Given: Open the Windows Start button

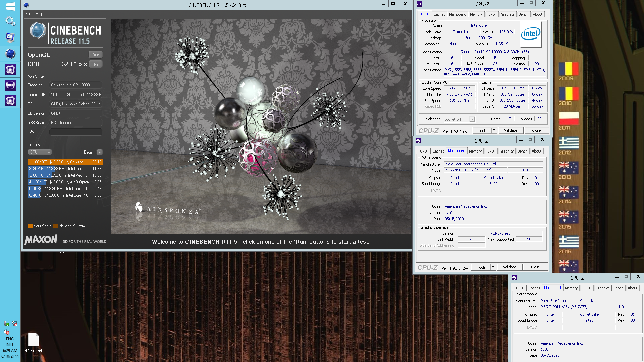Looking at the screenshot, I should pos(10,6).
